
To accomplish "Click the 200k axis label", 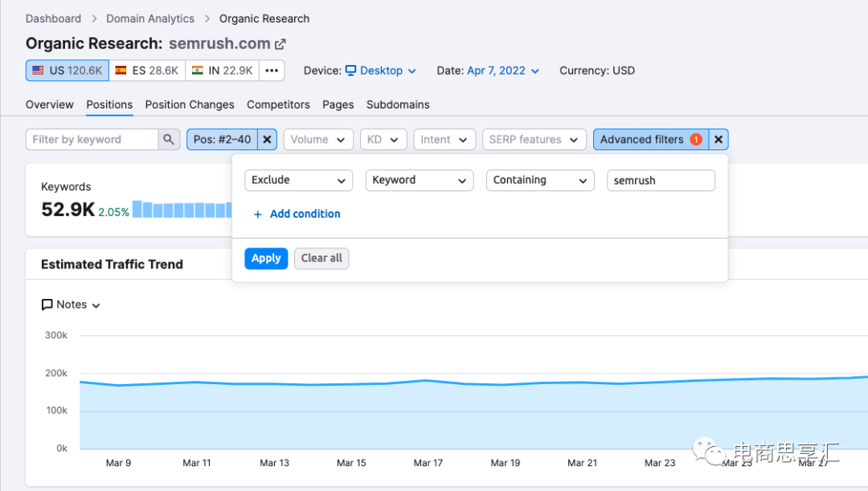I will (56, 373).
